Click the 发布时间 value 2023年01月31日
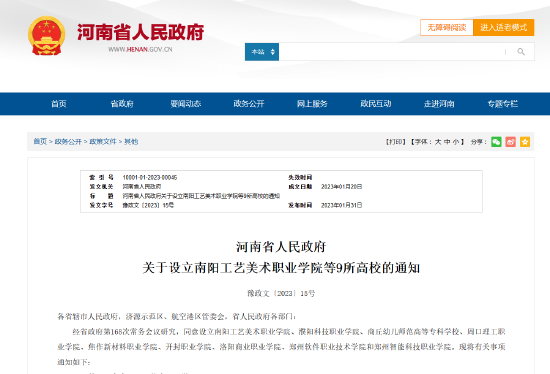The width and height of the screenshot is (550, 374). [x=341, y=205]
